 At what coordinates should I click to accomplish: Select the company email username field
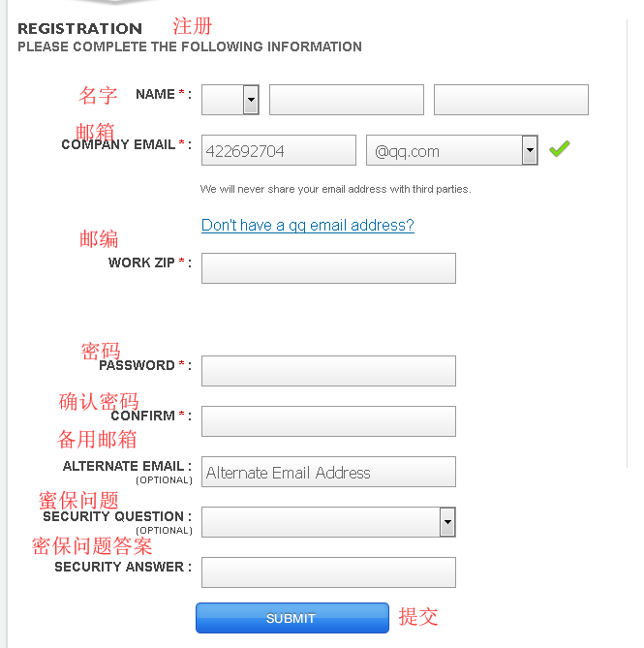[x=279, y=150]
